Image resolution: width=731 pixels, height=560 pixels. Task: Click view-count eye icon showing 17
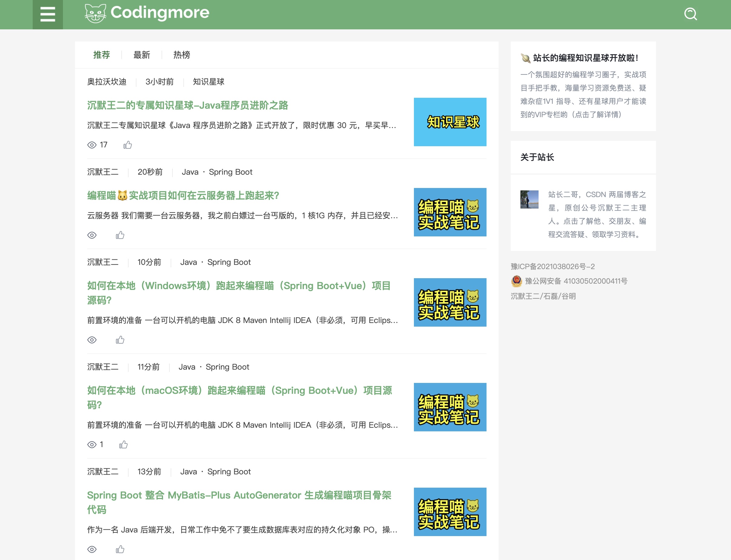click(92, 145)
